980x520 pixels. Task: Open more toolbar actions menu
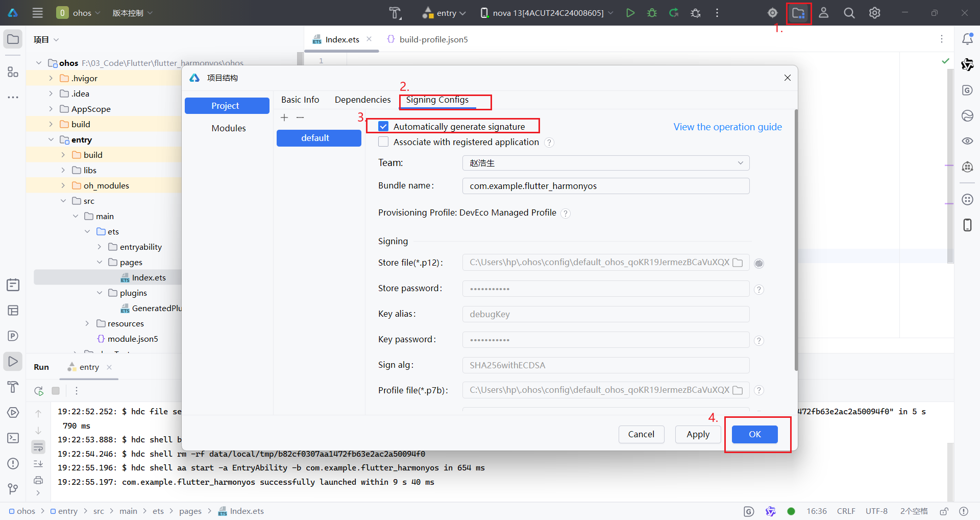pyautogui.click(x=717, y=13)
